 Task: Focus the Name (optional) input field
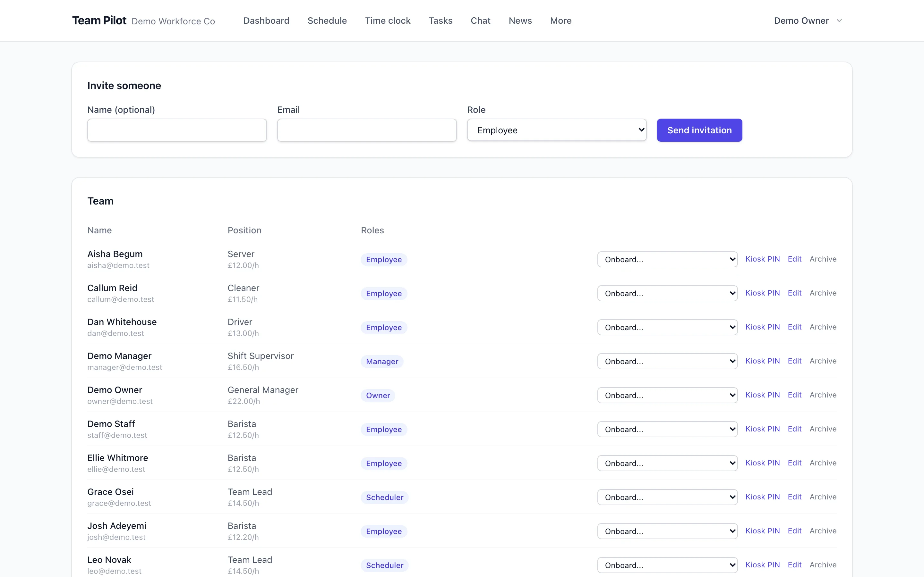pyautogui.click(x=177, y=130)
